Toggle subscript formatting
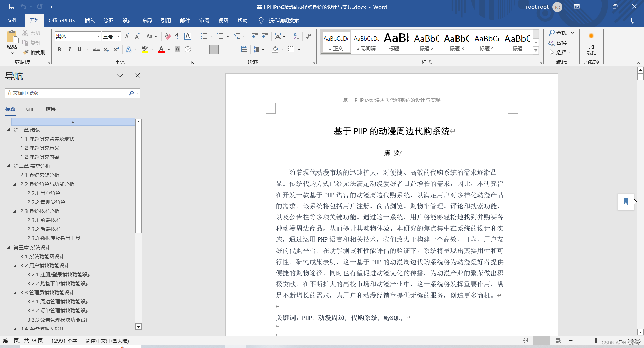 pyautogui.click(x=106, y=50)
